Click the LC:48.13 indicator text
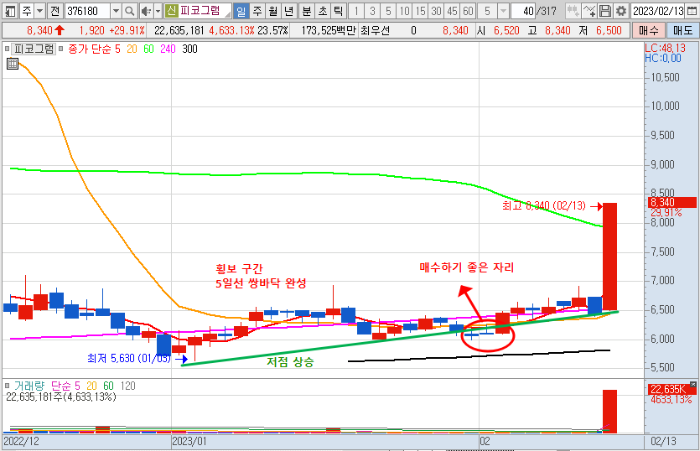This screenshot has width=700, height=451. [x=665, y=48]
